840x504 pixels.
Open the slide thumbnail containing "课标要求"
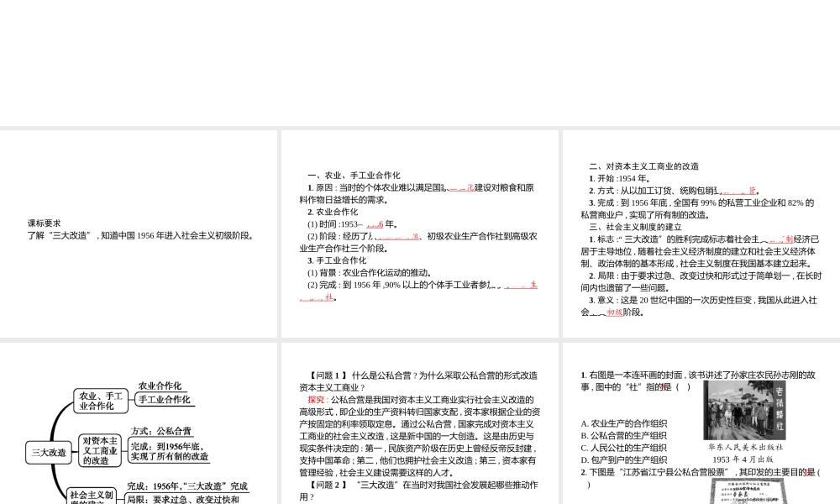pos(139,234)
